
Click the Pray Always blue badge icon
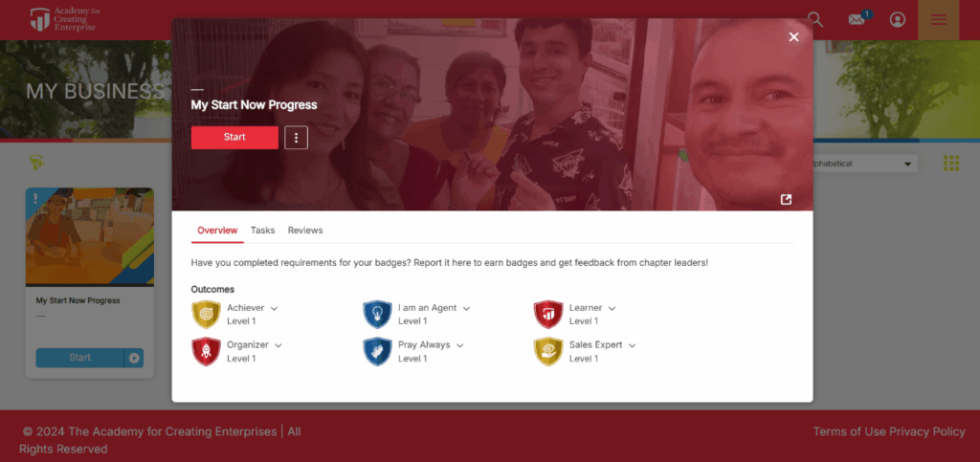(x=377, y=351)
